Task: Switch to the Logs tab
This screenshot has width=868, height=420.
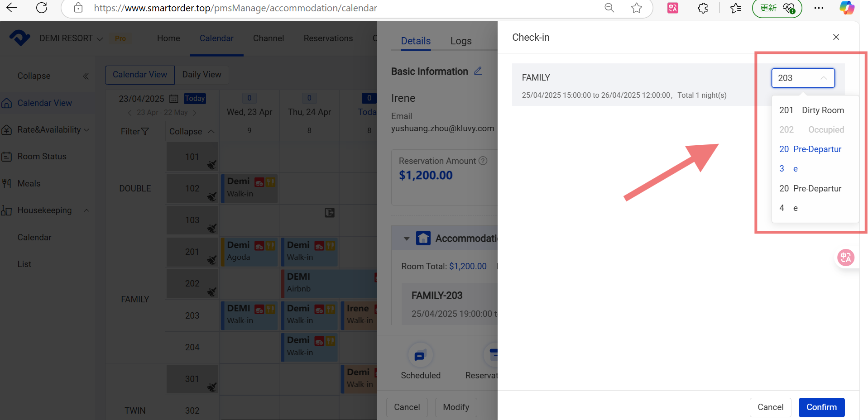Action: 460,41
